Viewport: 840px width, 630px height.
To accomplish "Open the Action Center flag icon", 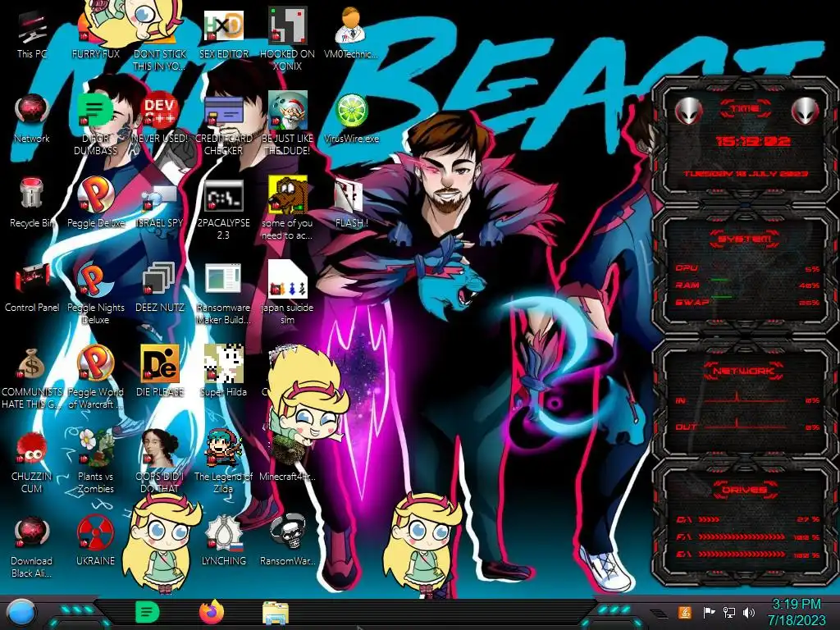I will [710, 612].
